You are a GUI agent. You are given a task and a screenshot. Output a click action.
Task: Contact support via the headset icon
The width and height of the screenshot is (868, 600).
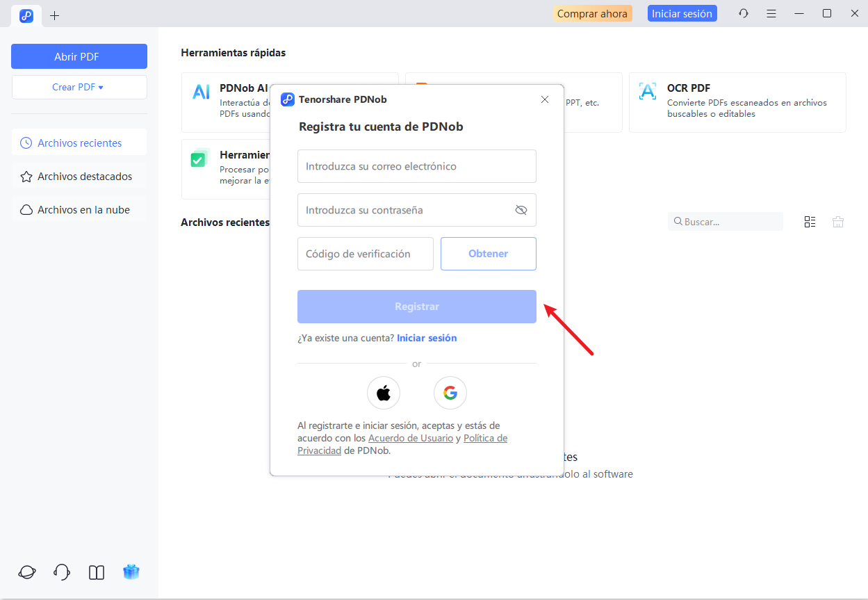61,571
